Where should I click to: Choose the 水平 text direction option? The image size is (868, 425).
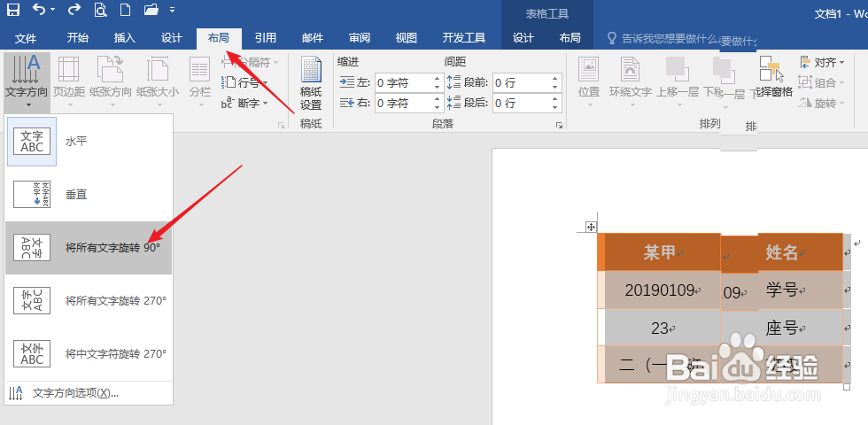[x=89, y=142]
